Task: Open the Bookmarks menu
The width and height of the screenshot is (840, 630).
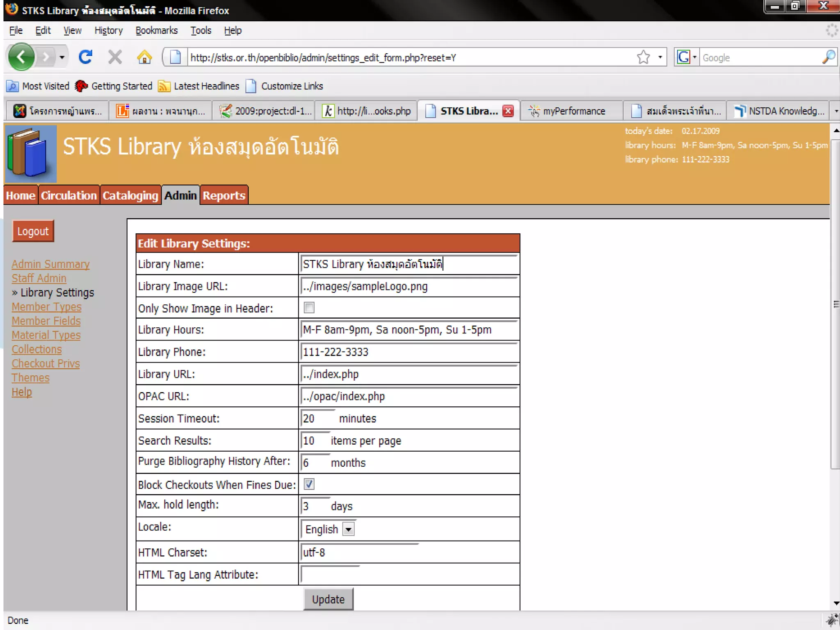Action: point(156,31)
